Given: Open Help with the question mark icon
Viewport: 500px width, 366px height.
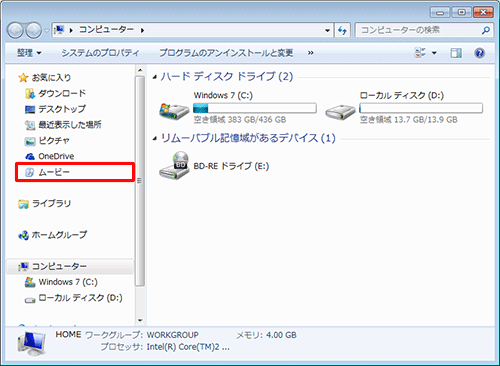Looking at the screenshot, I should [479, 53].
